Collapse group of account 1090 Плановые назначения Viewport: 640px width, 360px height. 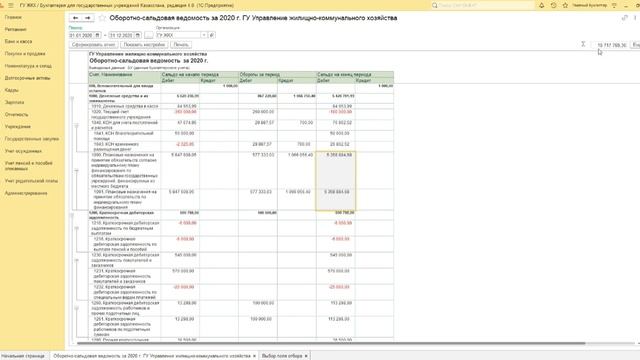76,170
